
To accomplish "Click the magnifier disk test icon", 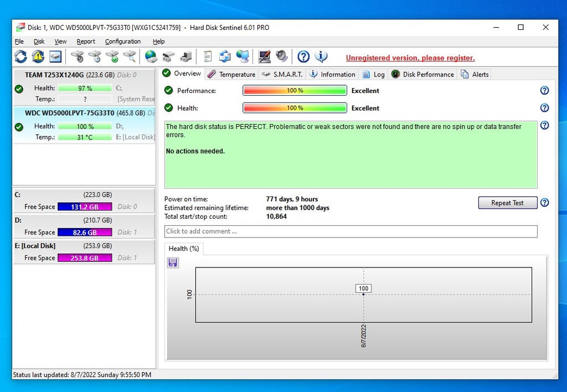I will [x=130, y=56].
